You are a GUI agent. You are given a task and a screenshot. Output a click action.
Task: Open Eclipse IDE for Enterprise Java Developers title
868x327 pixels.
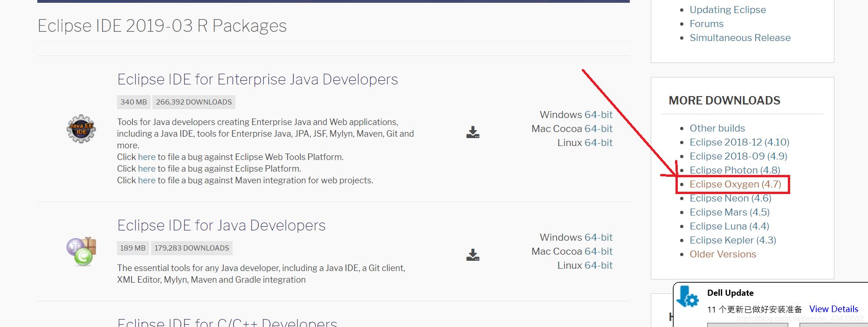click(257, 79)
